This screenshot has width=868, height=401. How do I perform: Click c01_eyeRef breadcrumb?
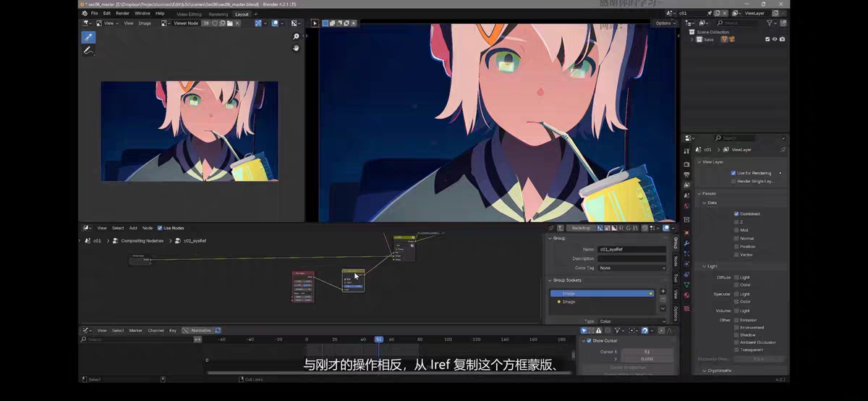(x=195, y=240)
